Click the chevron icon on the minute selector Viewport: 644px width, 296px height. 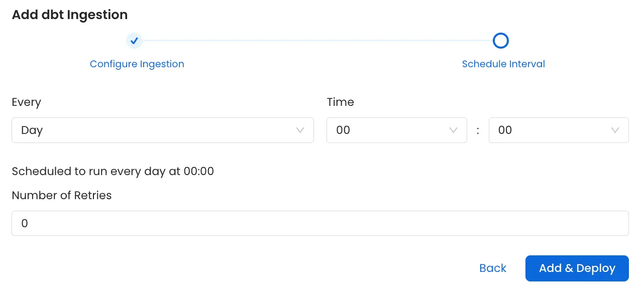(x=615, y=130)
